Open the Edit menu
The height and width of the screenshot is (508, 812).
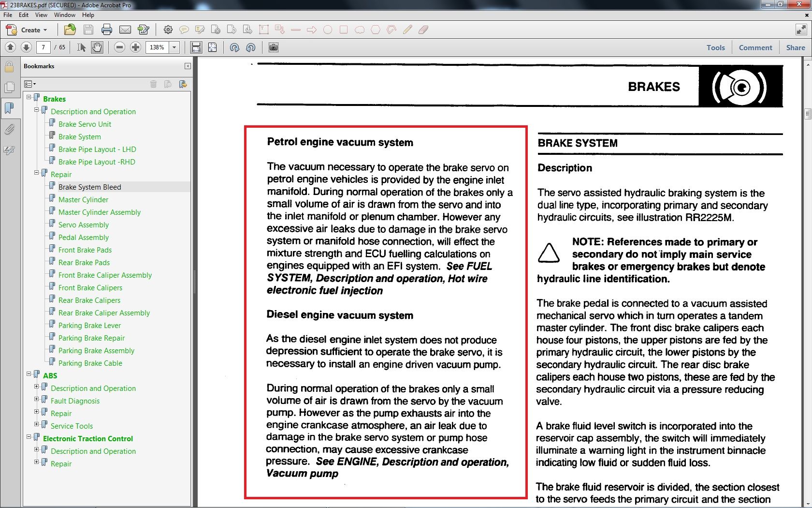24,15
